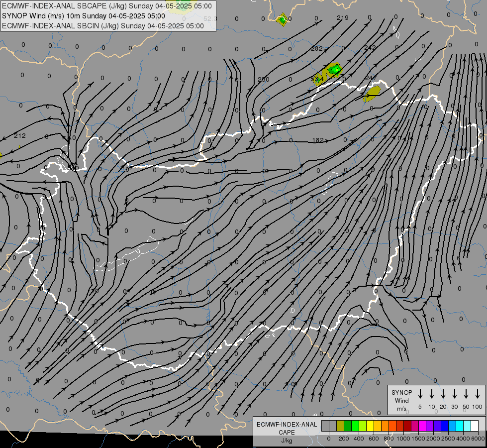Click the 400 tick label on CAPE scale
This screenshot has width=487, height=448.
pyautogui.click(x=359, y=439)
